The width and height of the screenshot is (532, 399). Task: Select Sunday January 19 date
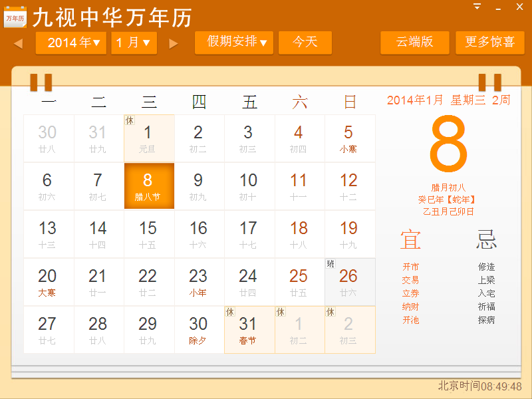coord(350,234)
